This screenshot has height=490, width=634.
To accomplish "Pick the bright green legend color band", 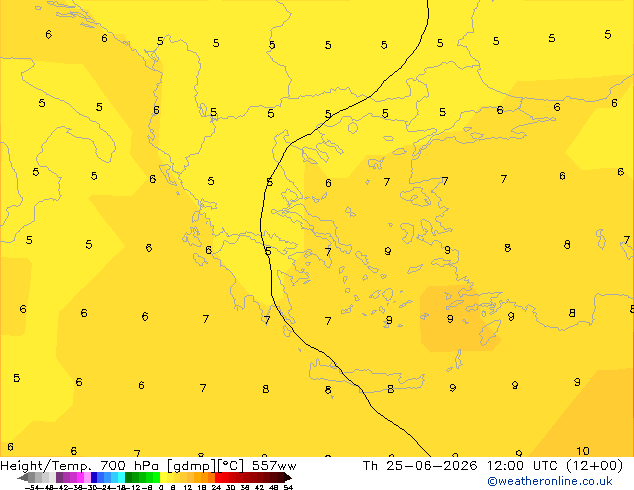I will click(156, 477).
